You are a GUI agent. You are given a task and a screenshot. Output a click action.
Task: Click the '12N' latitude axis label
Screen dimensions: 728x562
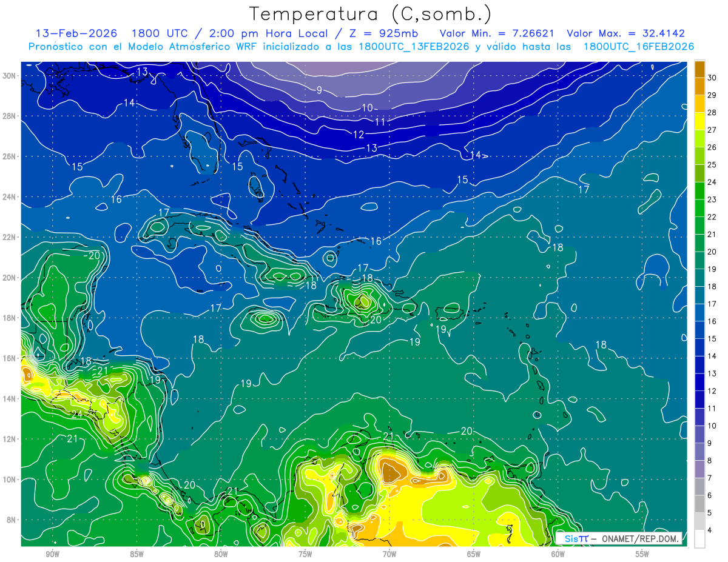10,439
